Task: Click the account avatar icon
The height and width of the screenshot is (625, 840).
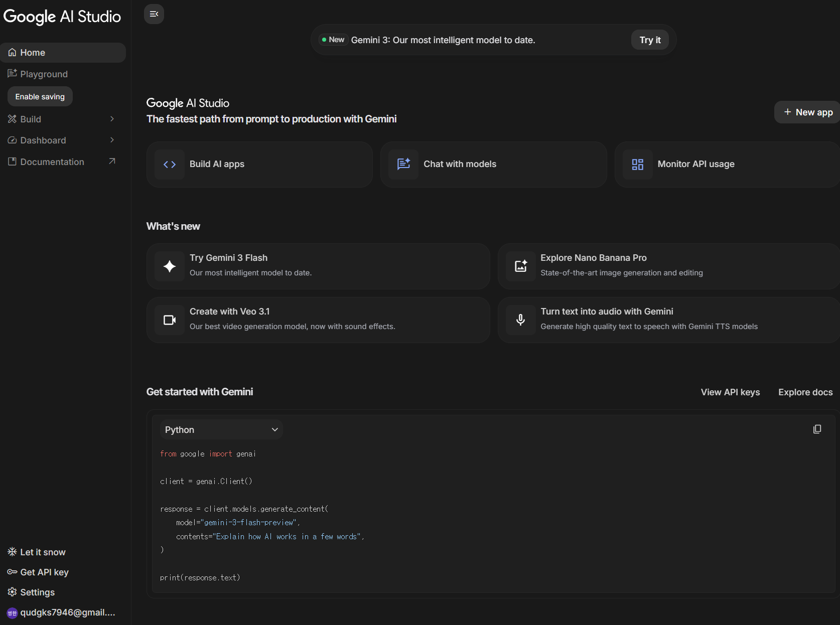Action: point(12,612)
